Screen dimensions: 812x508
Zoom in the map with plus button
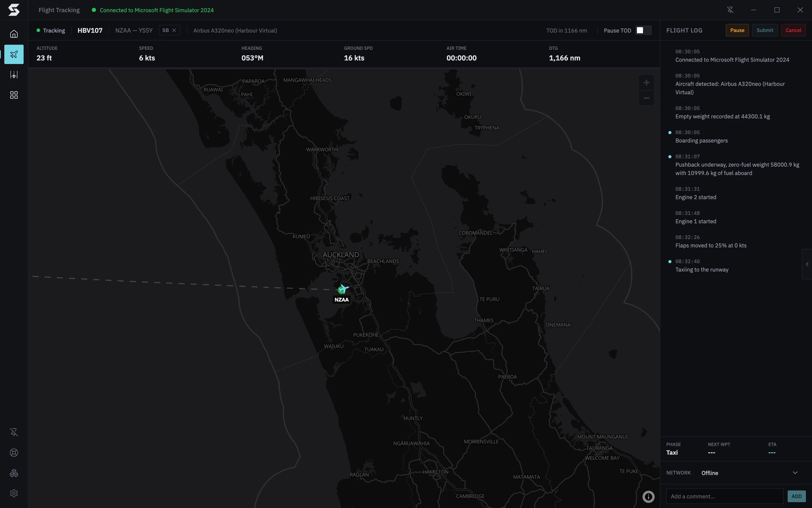646,83
